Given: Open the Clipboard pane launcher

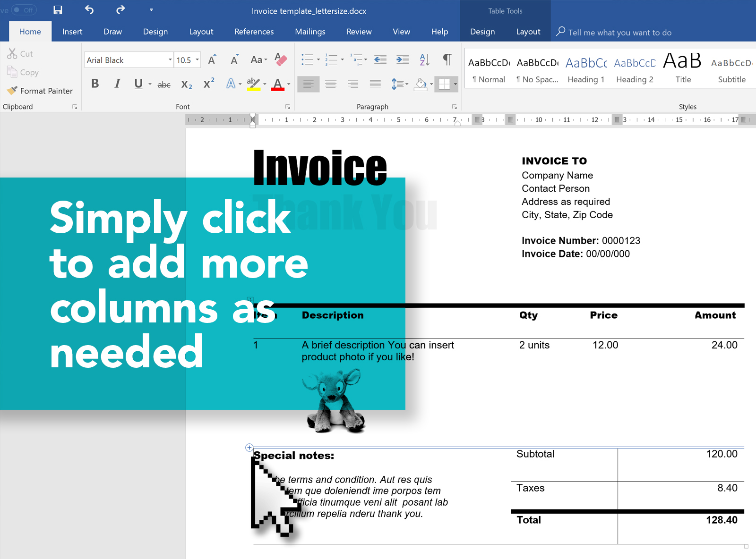Looking at the screenshot, I should [75, 107].
